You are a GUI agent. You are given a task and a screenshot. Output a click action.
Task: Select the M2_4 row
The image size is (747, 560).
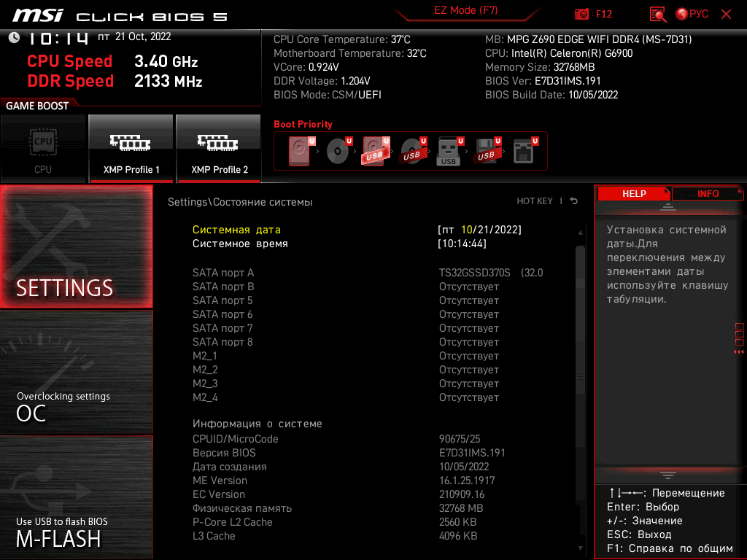pos(346,397)
